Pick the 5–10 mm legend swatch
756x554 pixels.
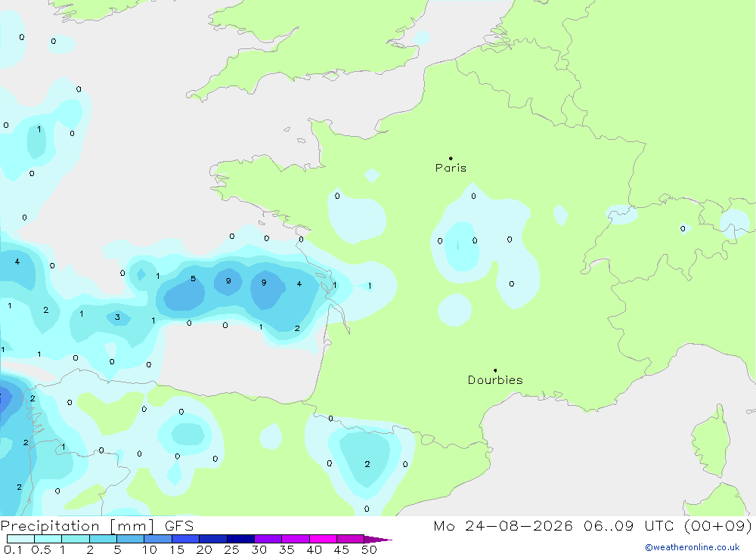point(130,539)
